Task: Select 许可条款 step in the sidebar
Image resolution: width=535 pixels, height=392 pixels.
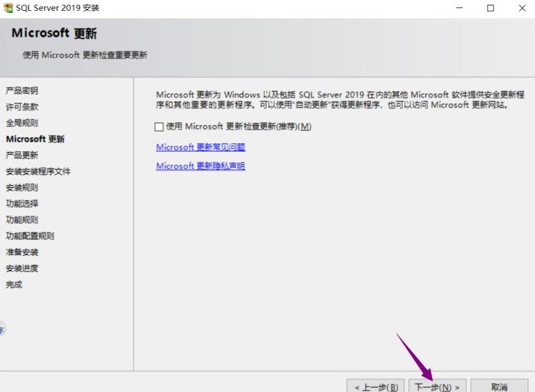Action: tap(22, 107)
